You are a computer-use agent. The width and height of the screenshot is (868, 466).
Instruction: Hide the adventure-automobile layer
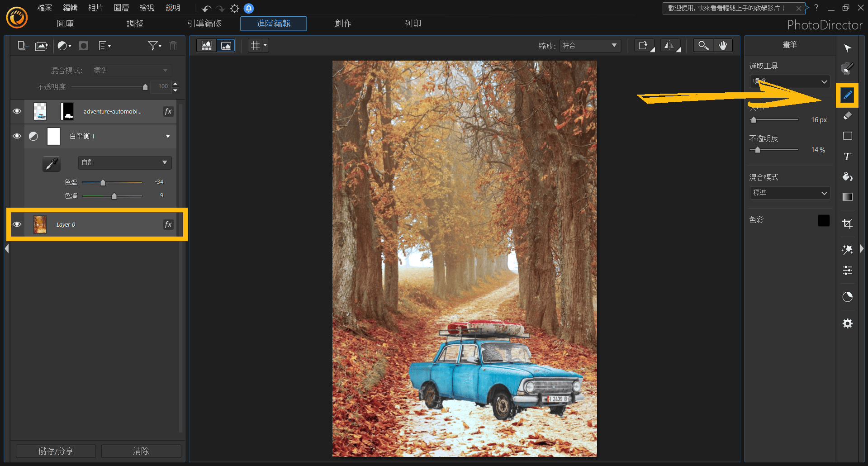coord(17,111)
